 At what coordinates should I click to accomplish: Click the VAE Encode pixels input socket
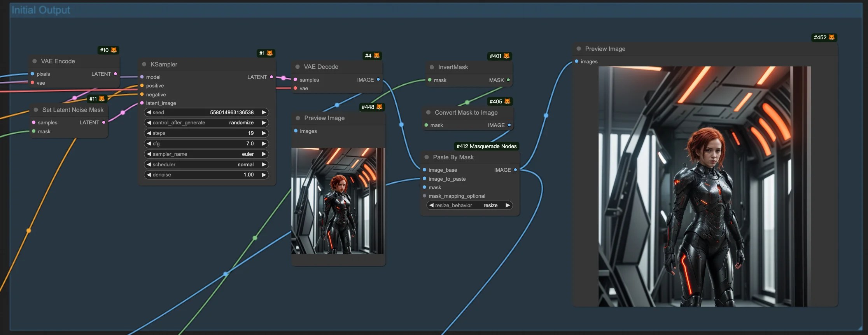tap(33, 74)
